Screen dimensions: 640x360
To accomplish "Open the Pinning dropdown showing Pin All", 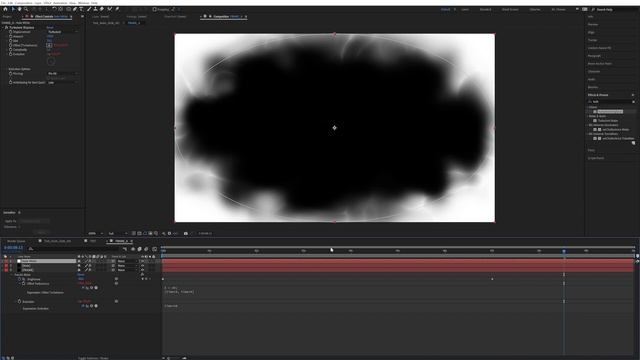I will (x=62, y=74).
